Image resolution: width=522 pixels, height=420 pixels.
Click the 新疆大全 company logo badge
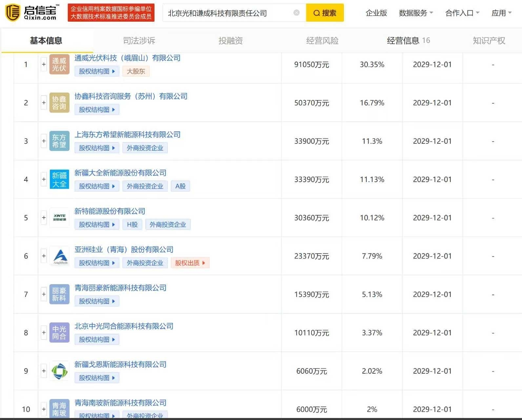point(59,179)
